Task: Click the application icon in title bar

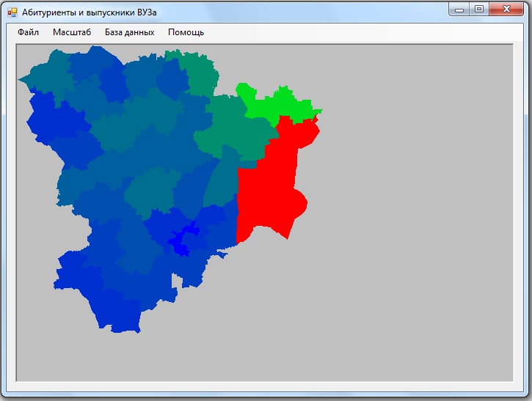Action: coord(12,12)
